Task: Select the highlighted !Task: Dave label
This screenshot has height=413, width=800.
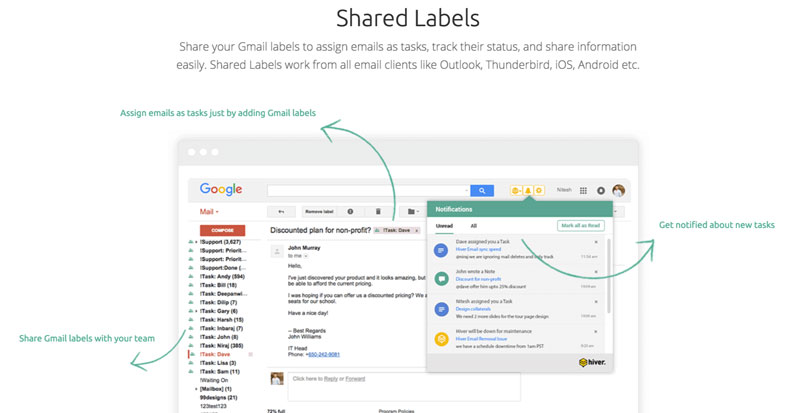Action: coord(215,354)
